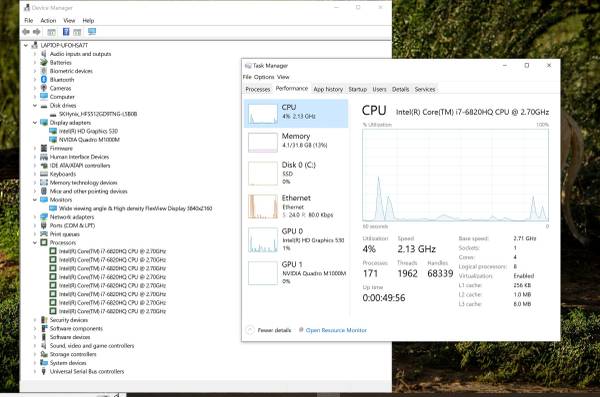Switch to the Startup tab
Viewport: 600px width, 397px height.
[357, 89]
